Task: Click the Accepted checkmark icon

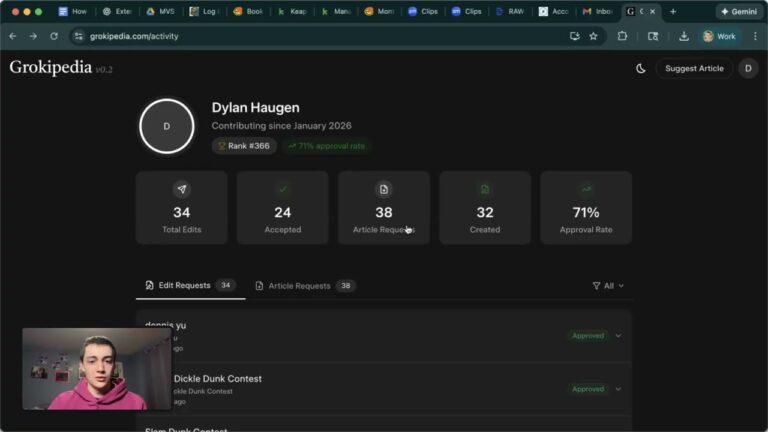Action: coord(283,190)
